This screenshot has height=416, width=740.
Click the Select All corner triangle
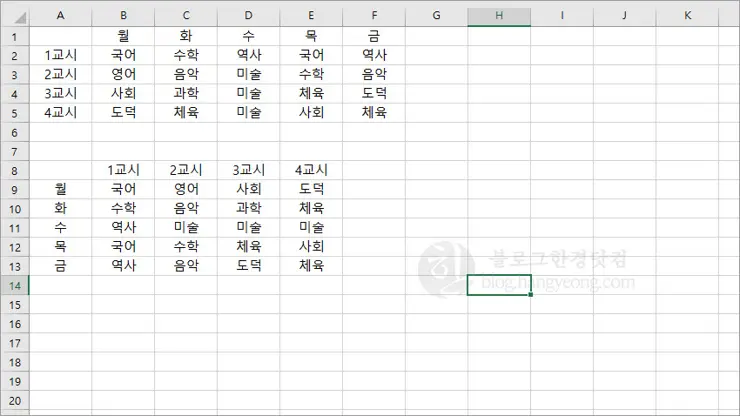[15, 17]
